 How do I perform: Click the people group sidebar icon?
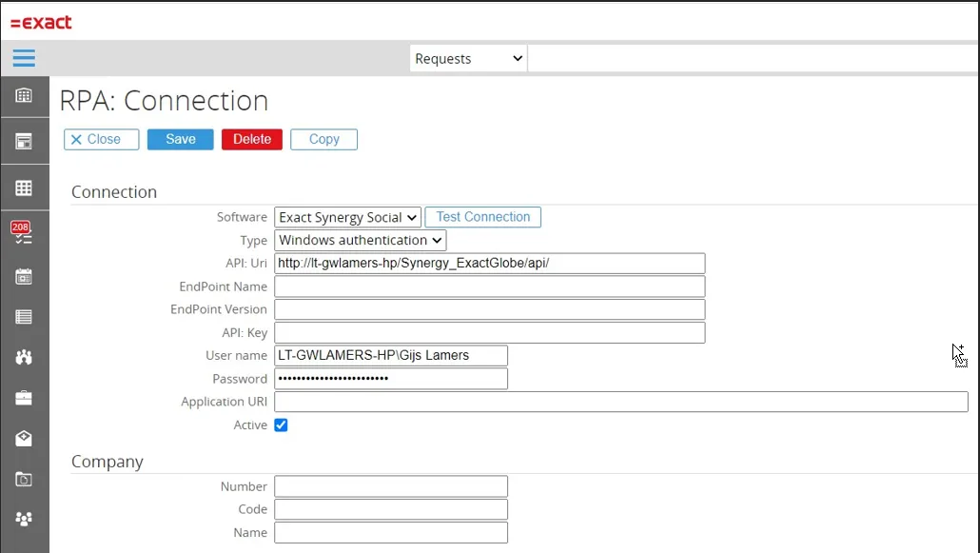click(24, 519)
